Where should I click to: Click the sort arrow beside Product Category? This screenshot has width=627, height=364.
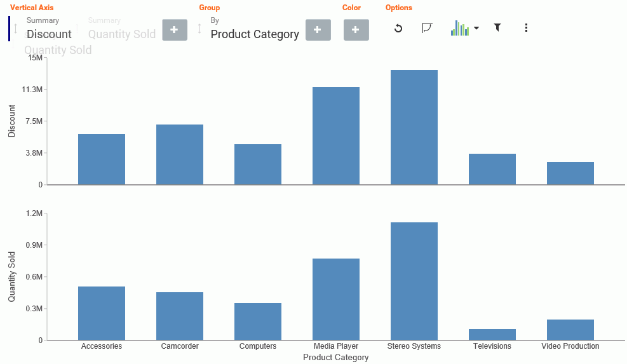click(x=199, y=29)
